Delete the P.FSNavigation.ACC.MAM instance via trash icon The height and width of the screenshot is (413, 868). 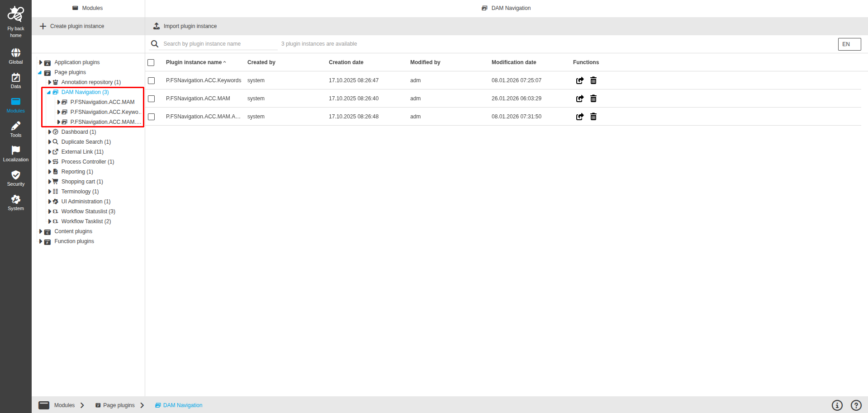pyautogui.click(x=593, y=99)
